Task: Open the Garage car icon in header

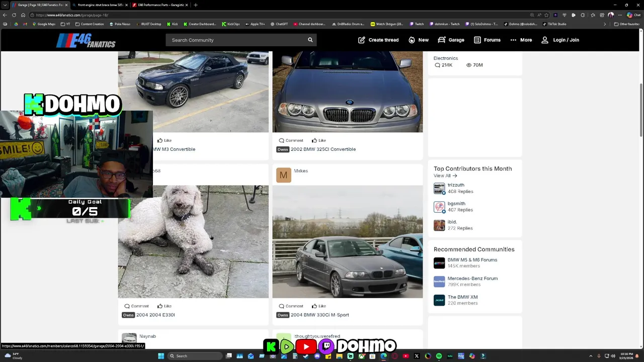Action: coord(442,40)
